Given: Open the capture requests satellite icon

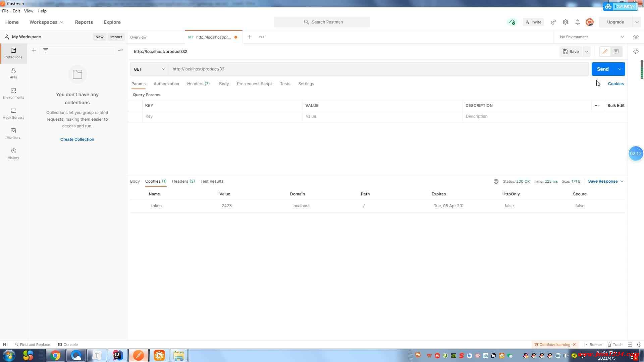Looking at the screenshot, I should (553, 22).
